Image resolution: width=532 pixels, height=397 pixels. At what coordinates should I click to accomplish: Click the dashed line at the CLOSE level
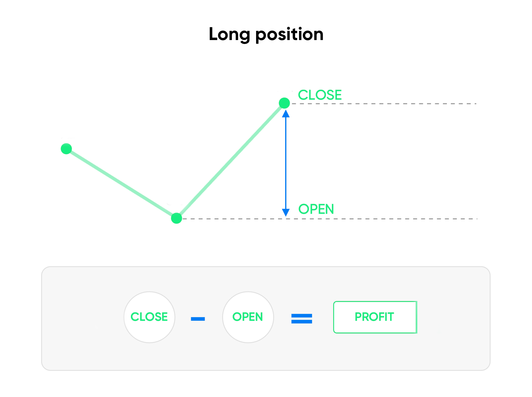[x=384, y=104]
